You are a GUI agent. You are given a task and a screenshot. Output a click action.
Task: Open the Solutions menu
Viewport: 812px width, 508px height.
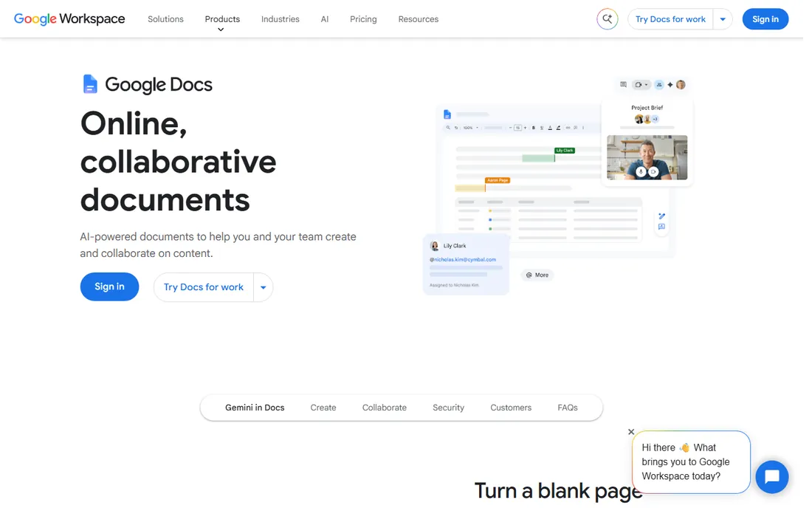point(165,19)
